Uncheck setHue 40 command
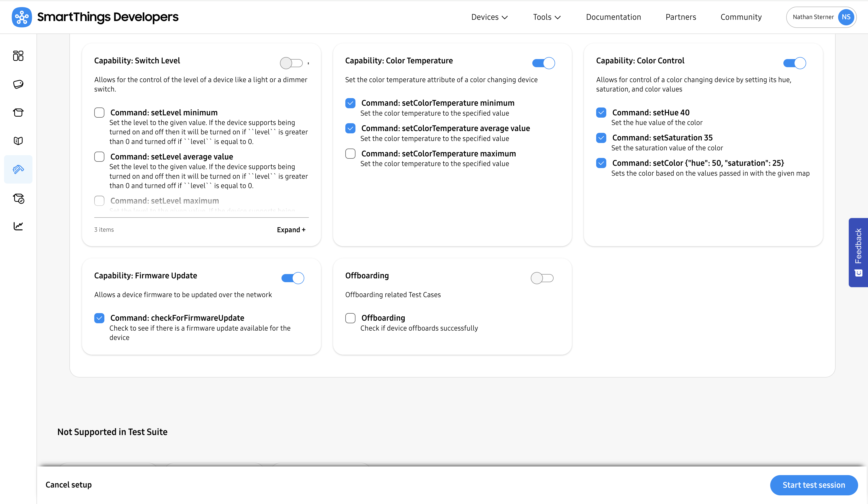868x504 pixels. click(601, 112)
